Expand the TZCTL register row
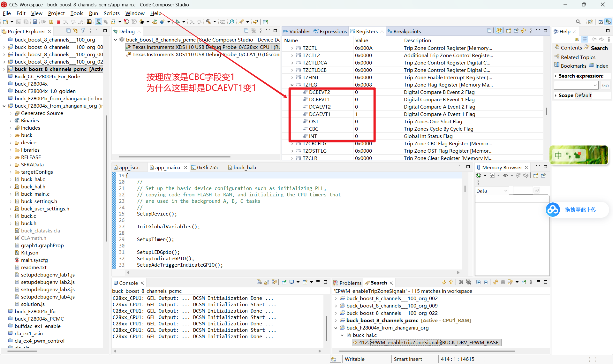Image resolution: width=613 pixels, height=364 pixels. click(292, 48)
